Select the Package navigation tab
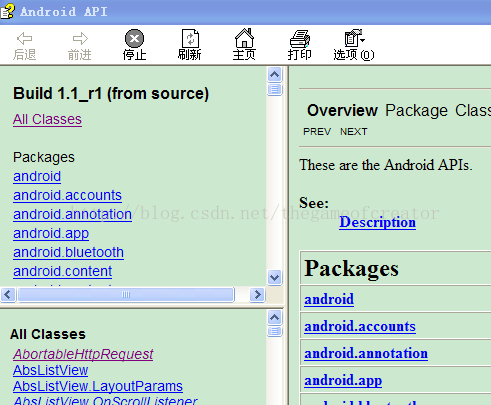This screenshot has height=405, width=491. tap(416, 110)
